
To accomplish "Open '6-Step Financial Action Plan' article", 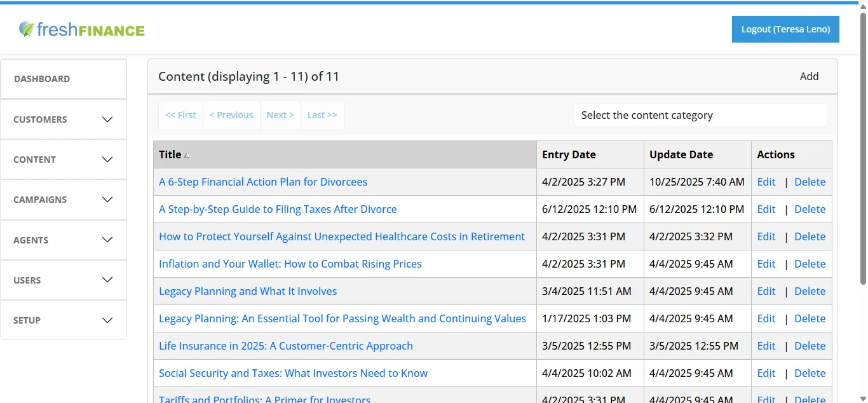I will click(263, 182).
